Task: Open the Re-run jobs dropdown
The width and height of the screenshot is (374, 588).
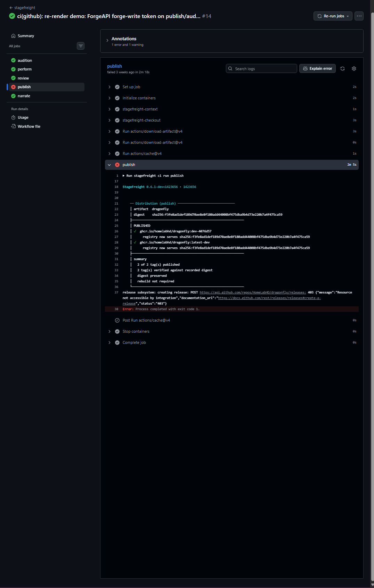Action: (333, 16)
